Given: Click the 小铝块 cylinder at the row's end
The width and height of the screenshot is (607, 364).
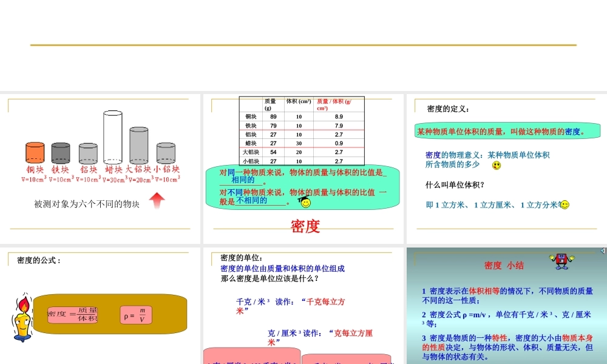Looking at the screenshot, I should point(166,153).
